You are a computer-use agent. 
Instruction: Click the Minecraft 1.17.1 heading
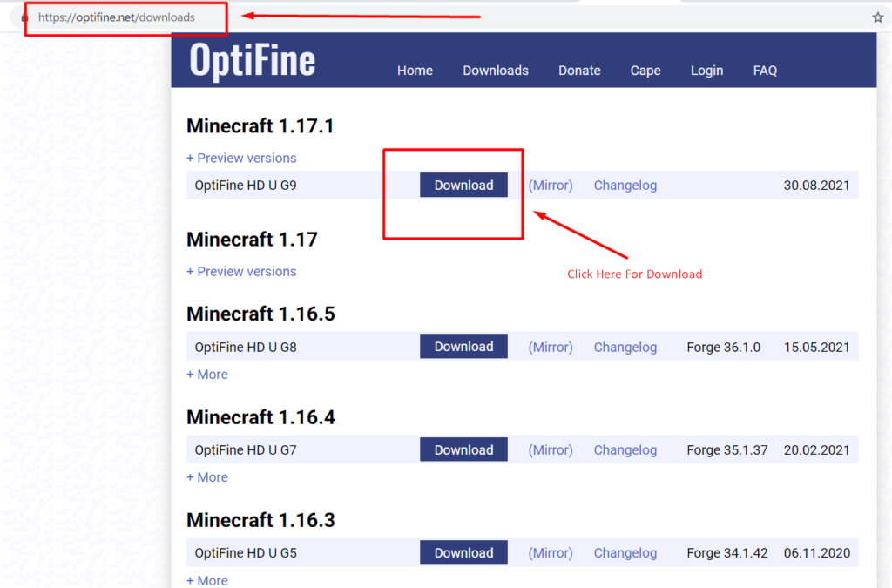tap(260, 126)
